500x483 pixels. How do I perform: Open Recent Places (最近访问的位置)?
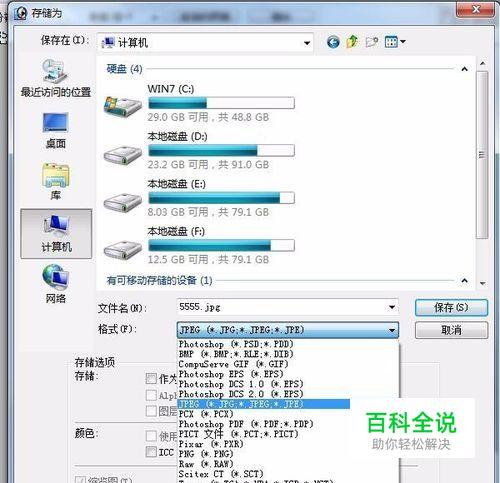(56, 79)
